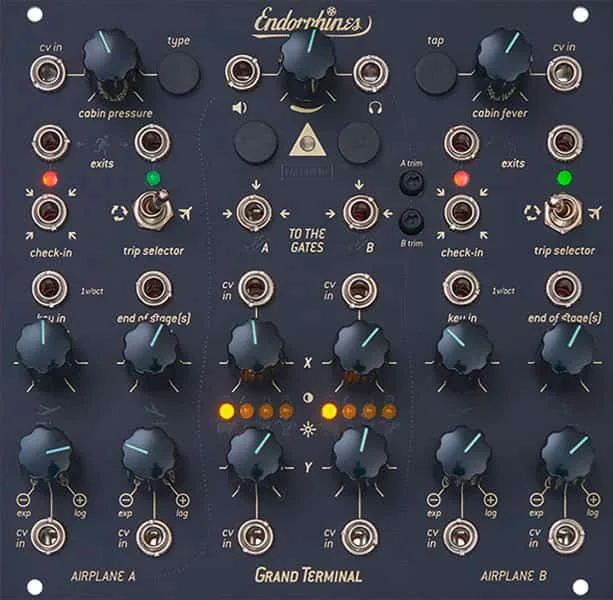Click the cv in jack below channel B Y knob
Image resolution: width=613 pixels, height=600 pixels.
pyautogui.click(x=359, y=536)
